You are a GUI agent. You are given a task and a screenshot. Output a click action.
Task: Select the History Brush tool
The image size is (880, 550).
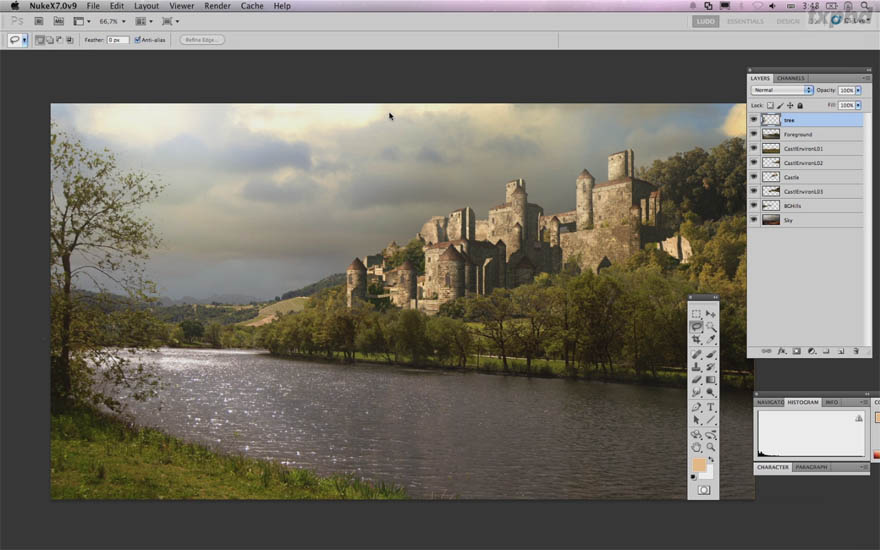click(x=711, y=367)
